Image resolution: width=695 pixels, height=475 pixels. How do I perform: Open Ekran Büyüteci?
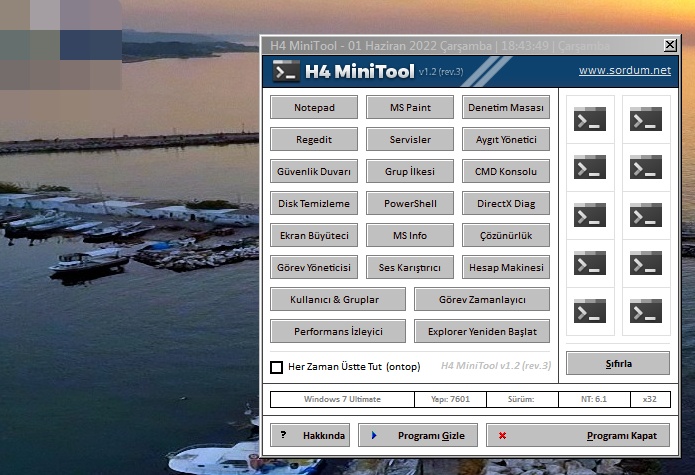point(314,235)
